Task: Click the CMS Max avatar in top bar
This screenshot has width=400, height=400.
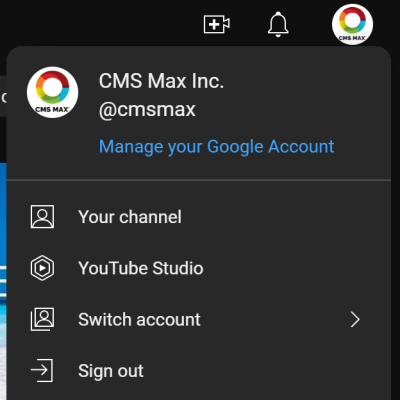Action: [x=352, y=24]
